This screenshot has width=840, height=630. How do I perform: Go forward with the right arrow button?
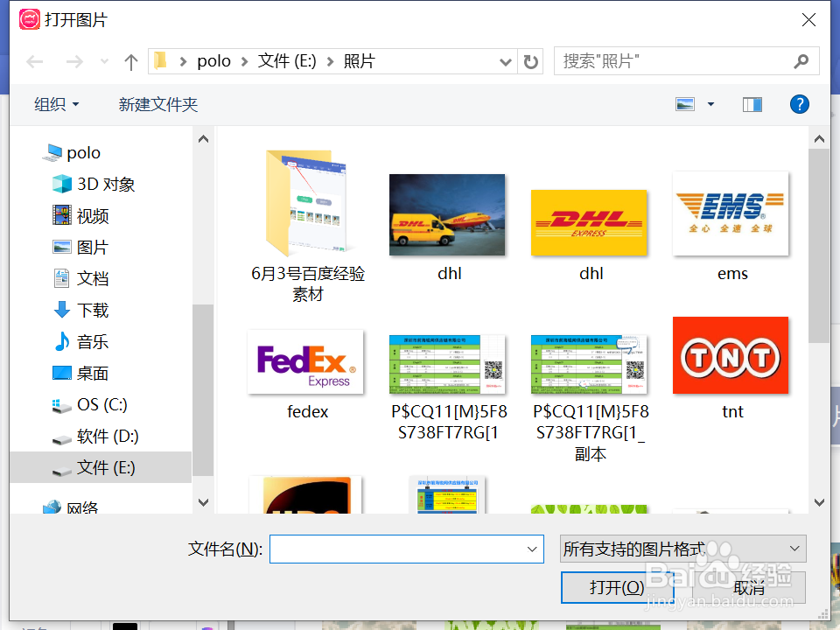pos(74,61)
